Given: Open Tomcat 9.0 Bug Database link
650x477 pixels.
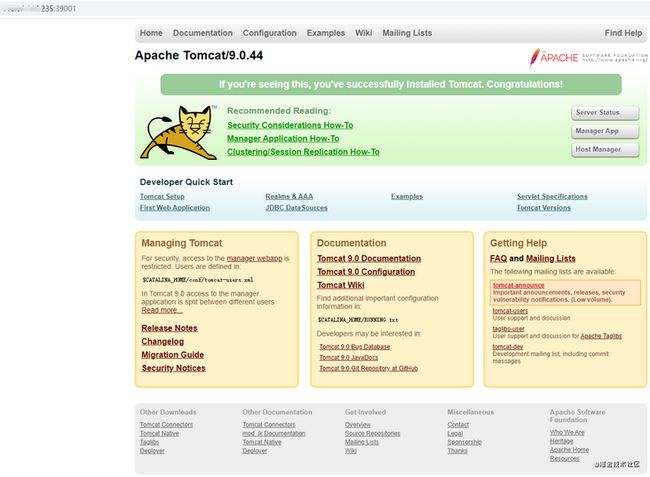Looking at the screenshot, I should pos(354,347).
